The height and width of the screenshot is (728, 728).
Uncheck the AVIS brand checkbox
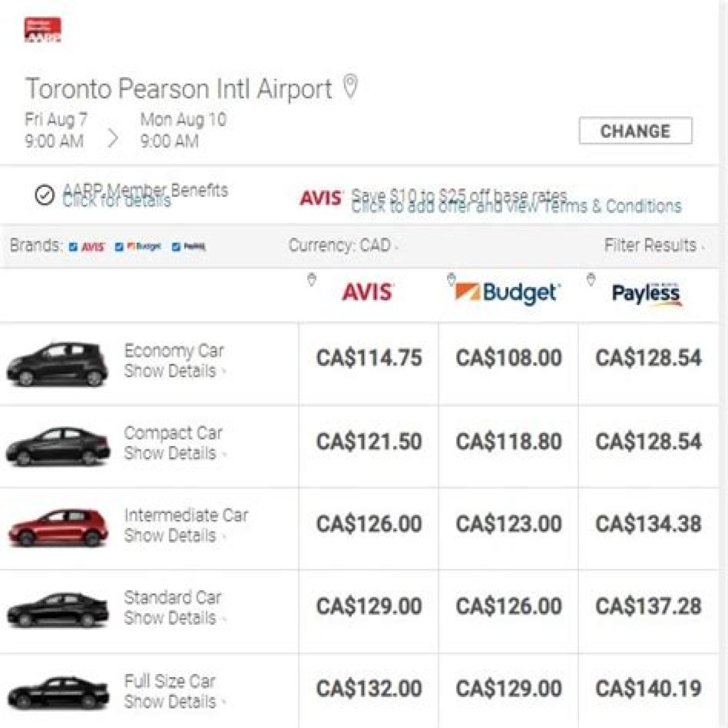pyautogui.click(x=73, y=247)
